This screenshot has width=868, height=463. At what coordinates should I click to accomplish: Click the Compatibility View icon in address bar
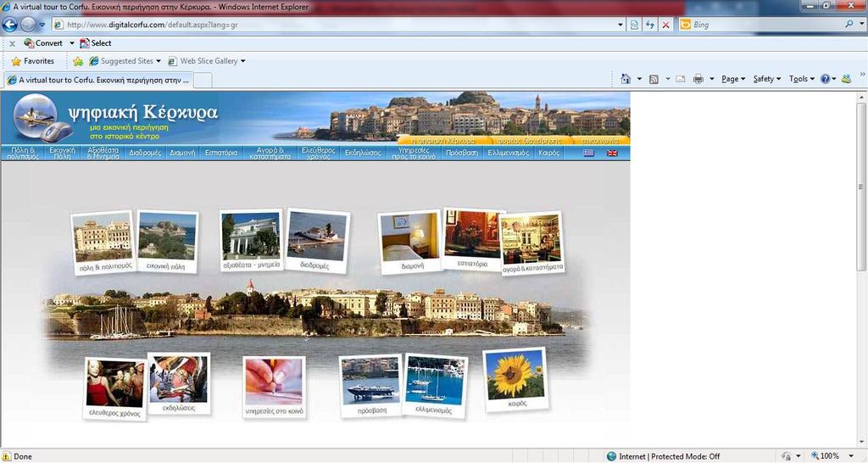click(634, 25)
